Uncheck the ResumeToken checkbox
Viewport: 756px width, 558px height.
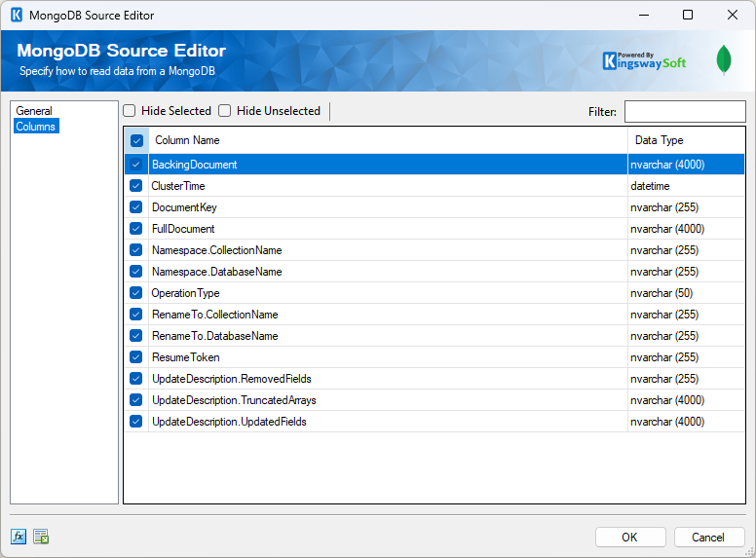point(136,357)
